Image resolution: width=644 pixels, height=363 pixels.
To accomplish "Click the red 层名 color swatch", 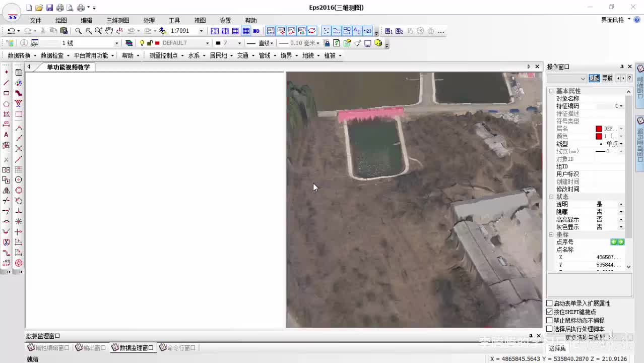I will (599, 129).
